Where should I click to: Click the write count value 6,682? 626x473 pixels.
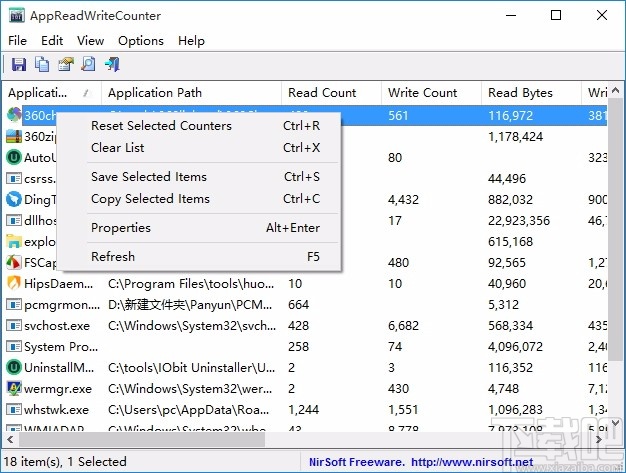(x=403, y=326)
